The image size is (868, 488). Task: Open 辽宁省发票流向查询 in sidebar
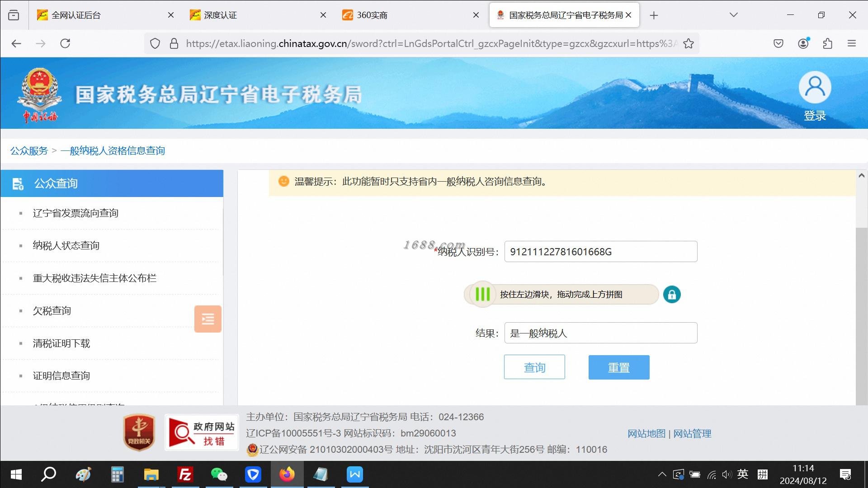tap(75, 213)
